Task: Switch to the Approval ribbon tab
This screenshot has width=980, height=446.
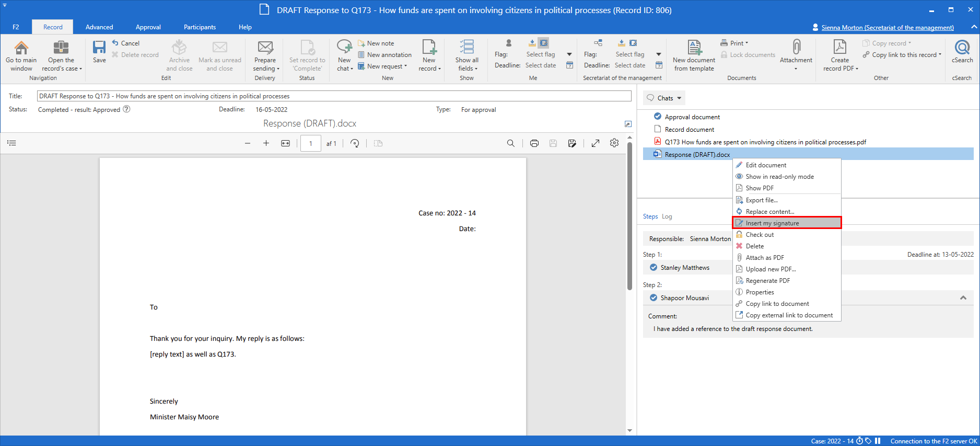Action: pos(148,27)
